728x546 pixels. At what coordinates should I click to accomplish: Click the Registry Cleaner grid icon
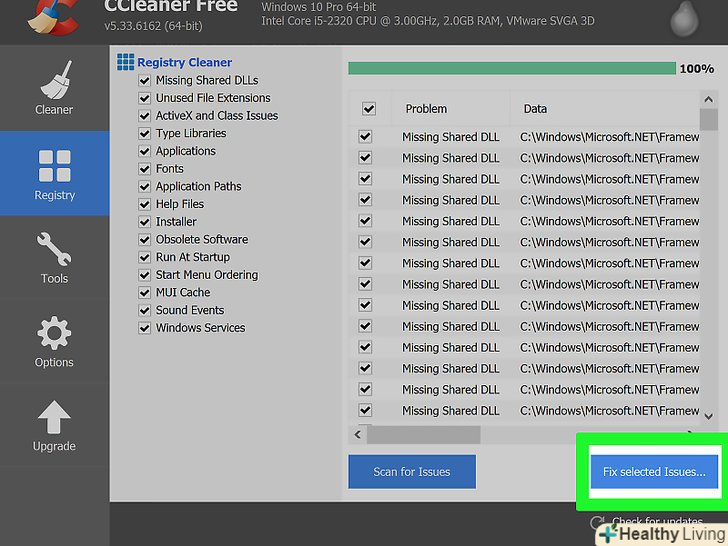point(125,62)
